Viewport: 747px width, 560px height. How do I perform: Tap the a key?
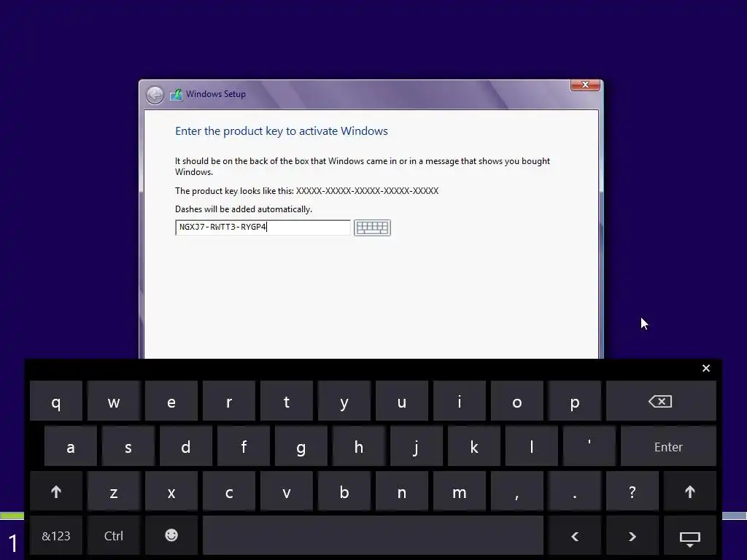click(71, 447)
